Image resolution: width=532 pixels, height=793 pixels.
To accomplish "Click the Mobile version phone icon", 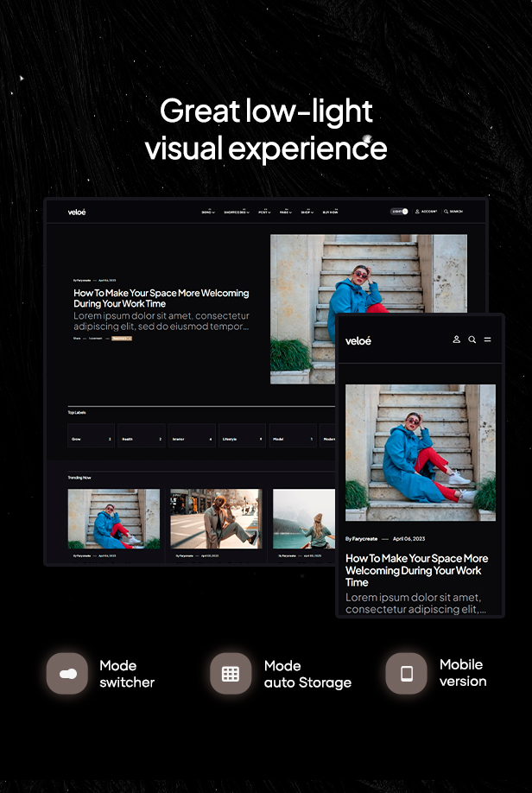I will [x=406, y=673].
